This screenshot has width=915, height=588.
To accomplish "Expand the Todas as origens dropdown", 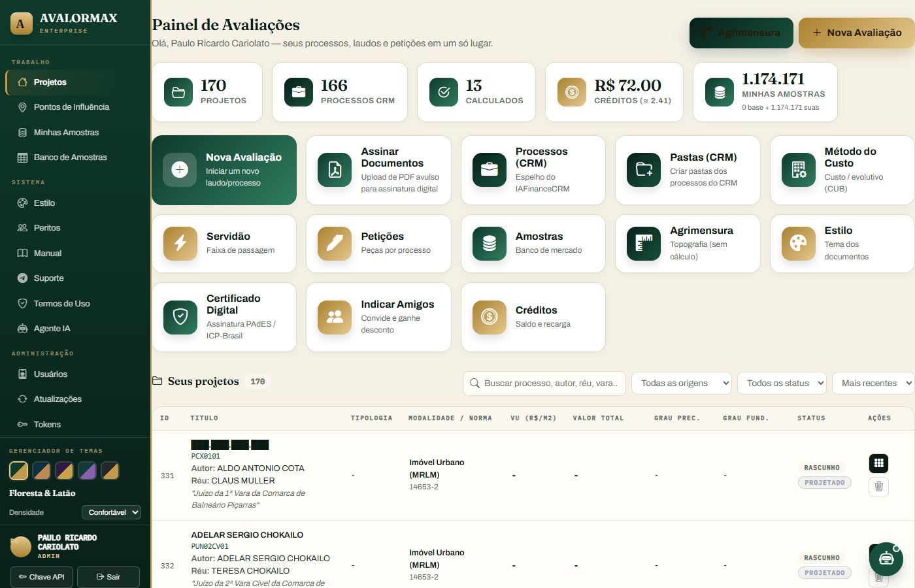I will (682, 384).
